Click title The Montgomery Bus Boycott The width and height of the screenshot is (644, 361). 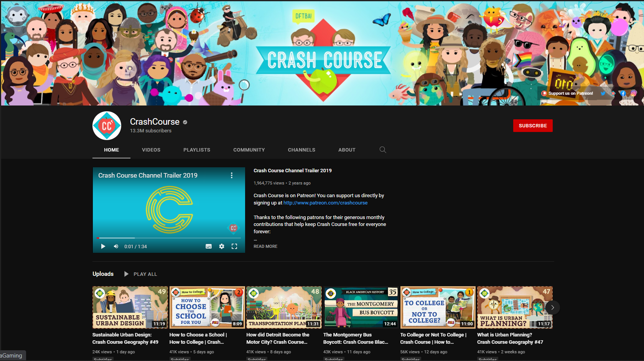click(x=356, y=338)
